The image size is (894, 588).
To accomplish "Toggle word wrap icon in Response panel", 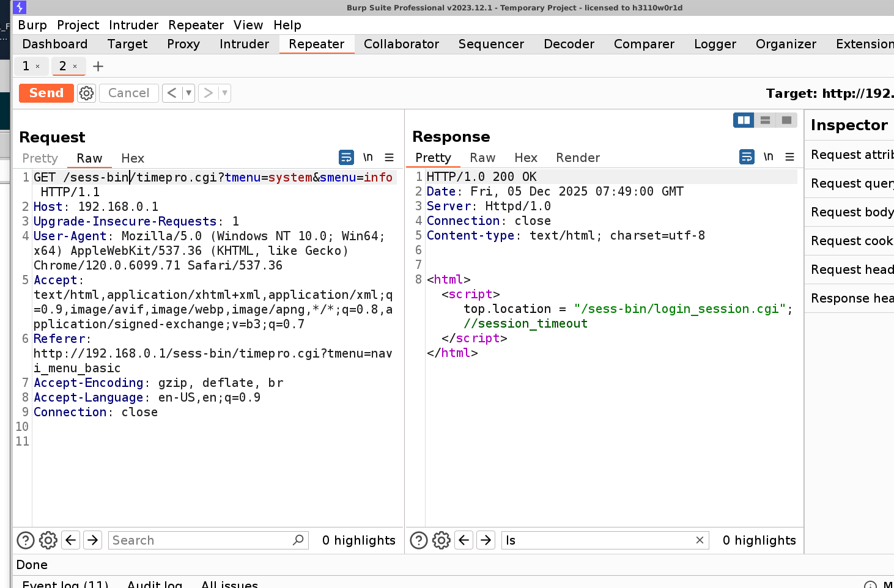I will tap(747, 157).
